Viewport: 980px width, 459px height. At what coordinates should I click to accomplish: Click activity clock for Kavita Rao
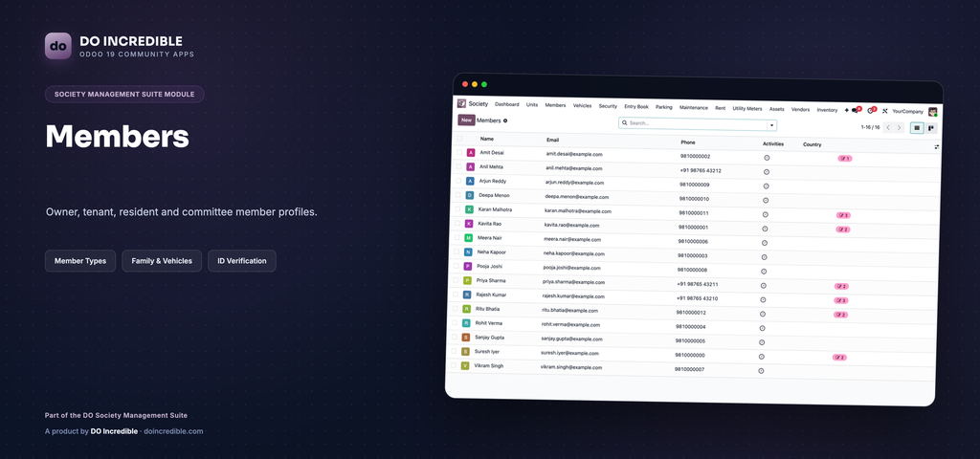pyautogui.click(x=765, y=229)
